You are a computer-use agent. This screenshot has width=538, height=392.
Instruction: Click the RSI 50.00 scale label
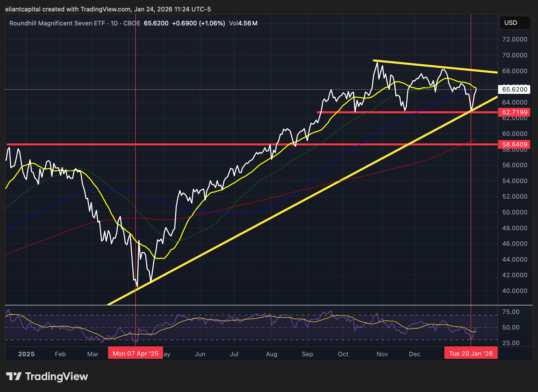point(511,327)
